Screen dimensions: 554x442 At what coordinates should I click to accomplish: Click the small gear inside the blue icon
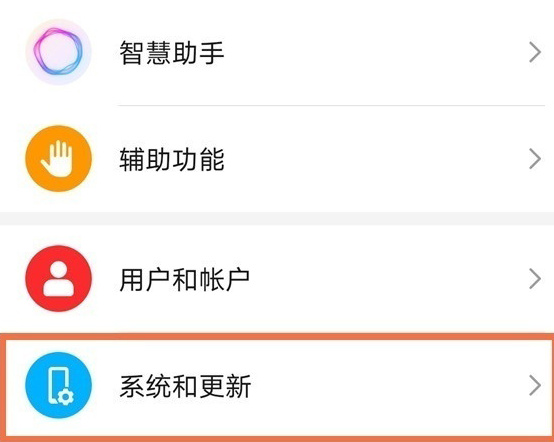pos(66,397)
